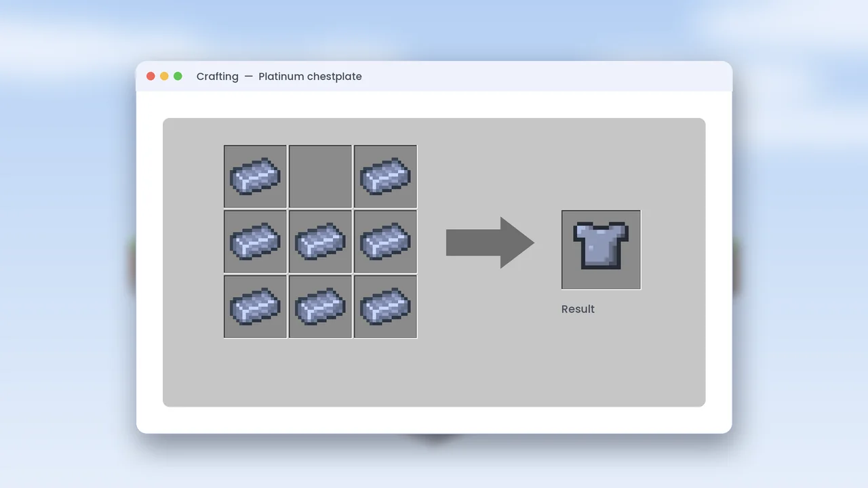Grab the ingot in the middle-right crafting slot
The image size is (868, 488).
coord(385,241)
